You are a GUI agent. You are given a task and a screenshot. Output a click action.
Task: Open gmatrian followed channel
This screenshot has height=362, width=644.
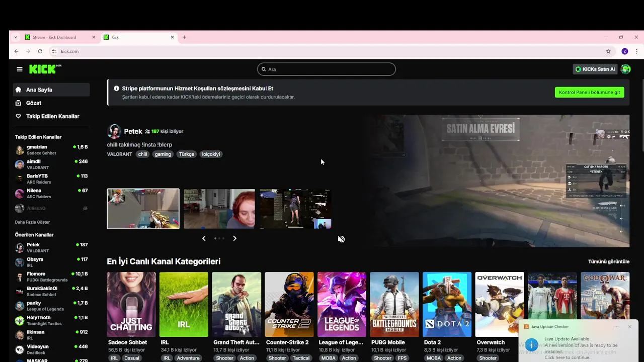[x=51, y=150]
